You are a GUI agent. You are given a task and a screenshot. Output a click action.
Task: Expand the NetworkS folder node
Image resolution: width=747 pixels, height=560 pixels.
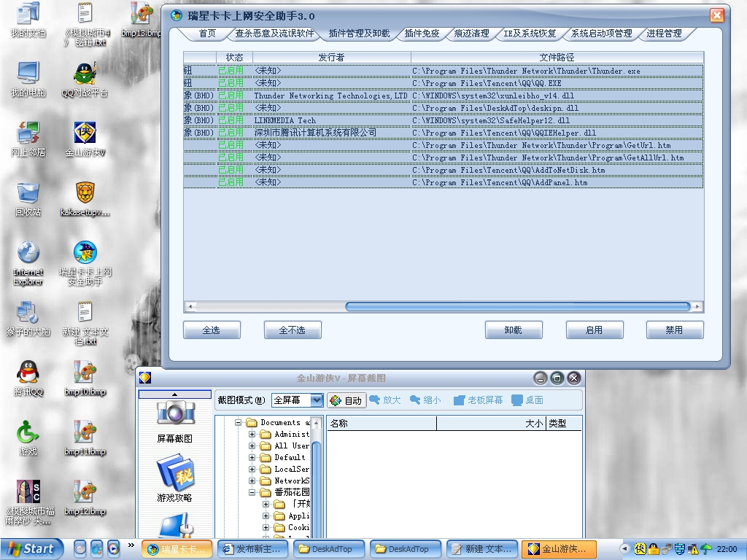click(252, 481)
